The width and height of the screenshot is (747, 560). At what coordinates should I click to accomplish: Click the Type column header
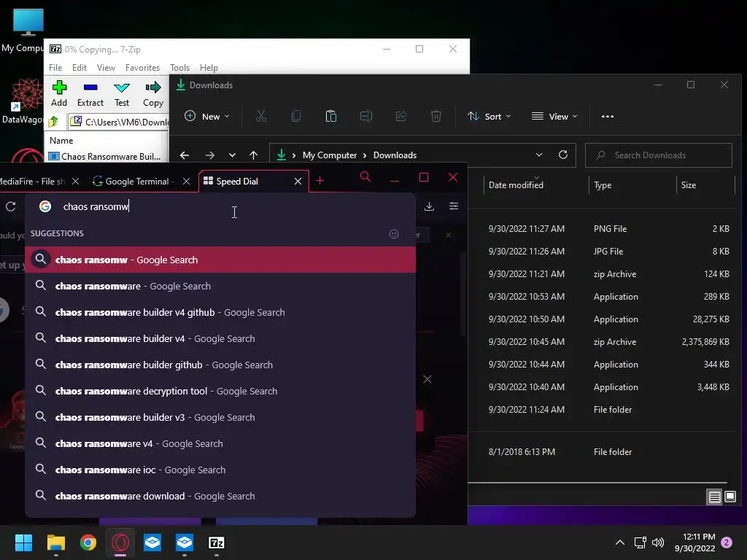tap(603, 184)
